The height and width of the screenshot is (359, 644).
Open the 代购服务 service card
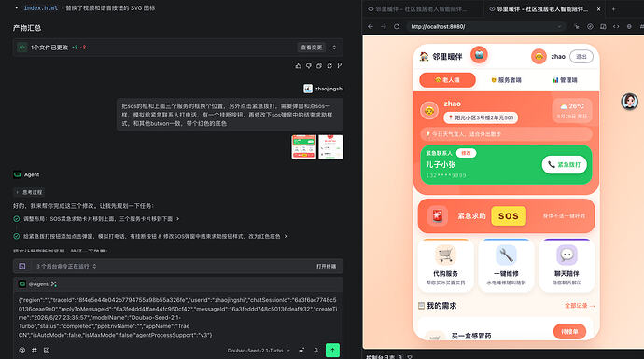[x=445, y=266]
